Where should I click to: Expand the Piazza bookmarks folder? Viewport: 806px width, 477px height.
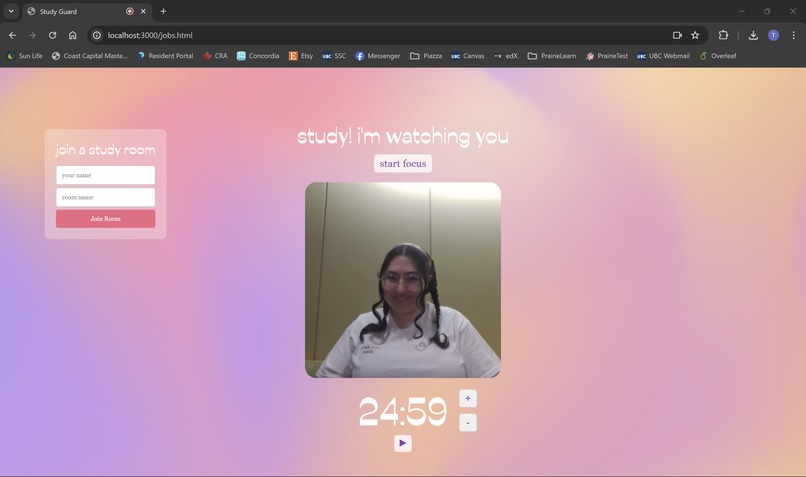coord(426,56)
